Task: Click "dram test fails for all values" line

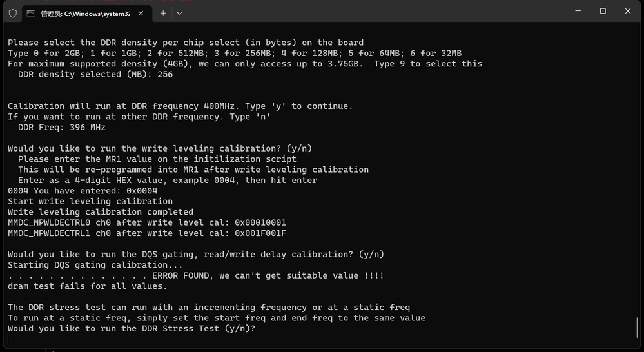Action: click(87, 286)
